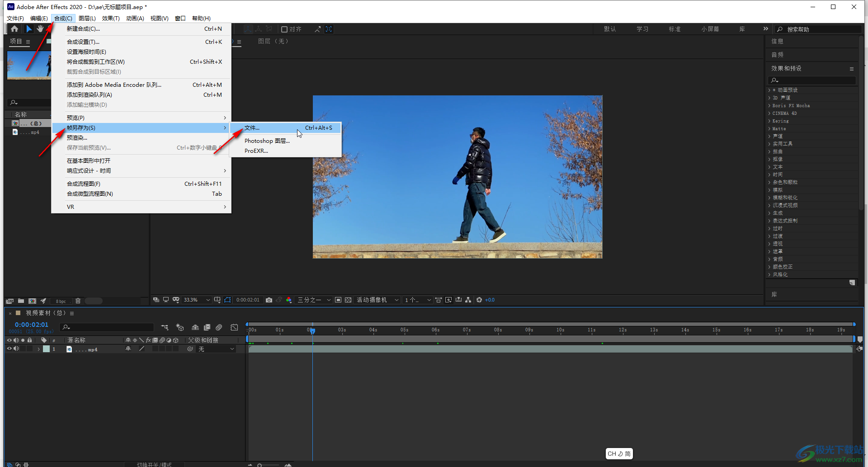The height and width of the screenshot is (467, 868).
Task: Click interpret footage icon in project panel
Action: [x=9, y=301]
